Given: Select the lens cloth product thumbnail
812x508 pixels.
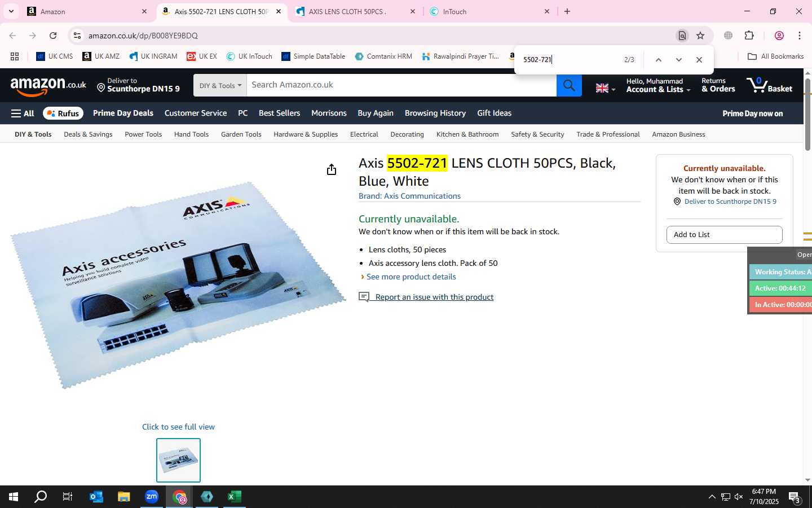Looking at the screenshot, I should (x=178, y=460).
